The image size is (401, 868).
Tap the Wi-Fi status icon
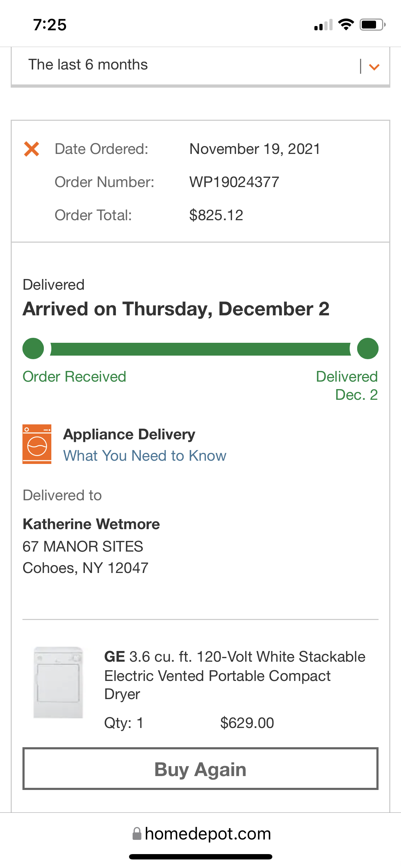pyautogui.click(x=346, y=25)
